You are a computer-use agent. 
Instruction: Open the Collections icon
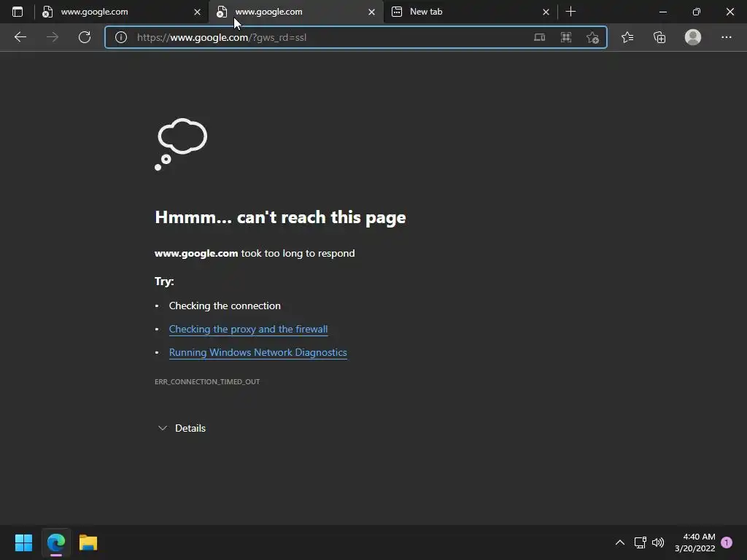click(x=659, y=37)
